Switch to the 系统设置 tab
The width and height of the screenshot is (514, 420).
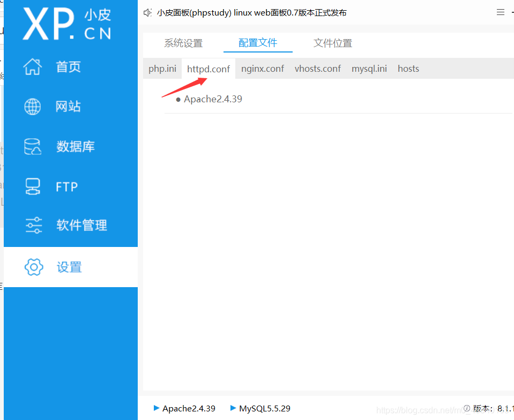click(x=183, y=43)
